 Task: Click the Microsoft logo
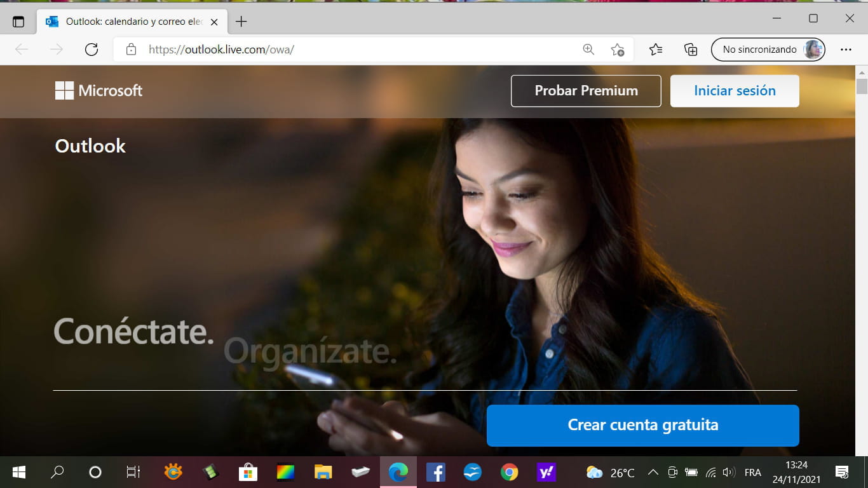point(98,90)
